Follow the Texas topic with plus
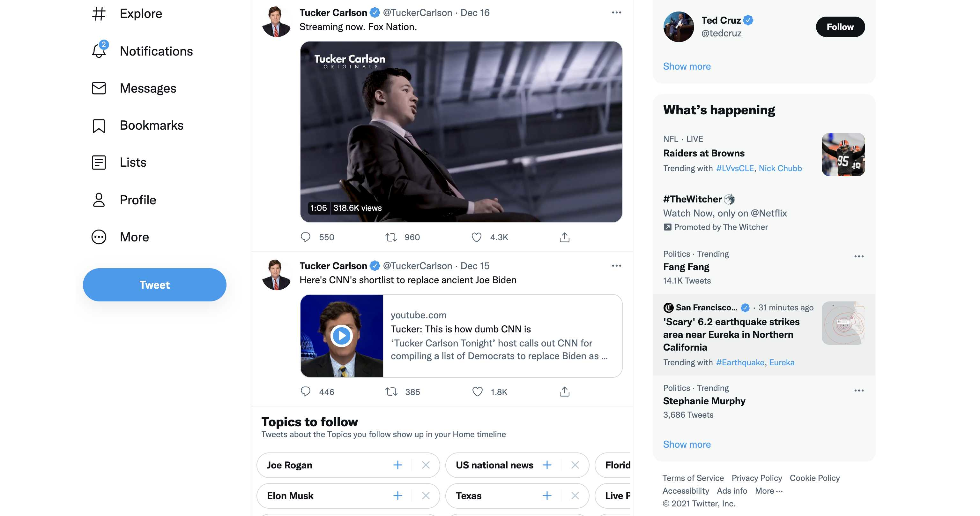The height and width of the screenshot is (516, 980). coord(547,496)
